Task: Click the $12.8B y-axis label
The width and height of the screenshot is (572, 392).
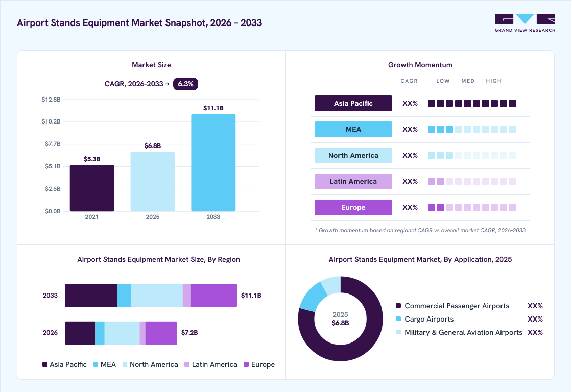Action: 51,100
